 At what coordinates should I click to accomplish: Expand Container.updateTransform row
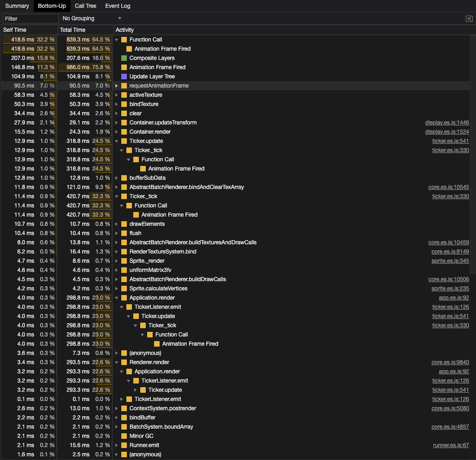pyautogui.click(x=116, y=123)
